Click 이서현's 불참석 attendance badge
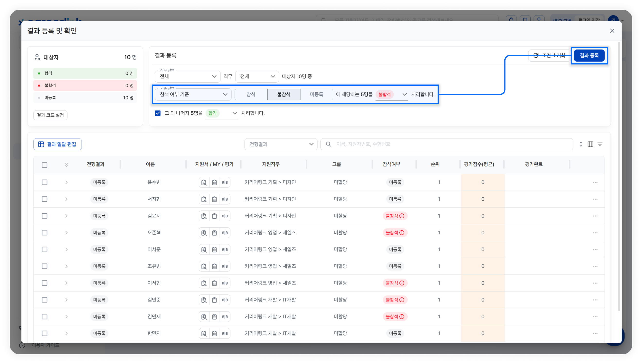This screenshot has height=364, width=642. pyautogui.click(x=395, y=283)
